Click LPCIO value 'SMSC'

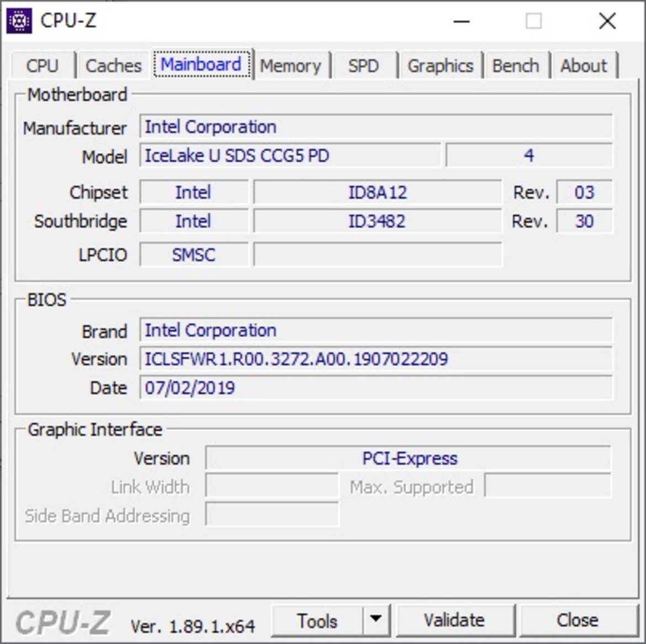[194, 254]
